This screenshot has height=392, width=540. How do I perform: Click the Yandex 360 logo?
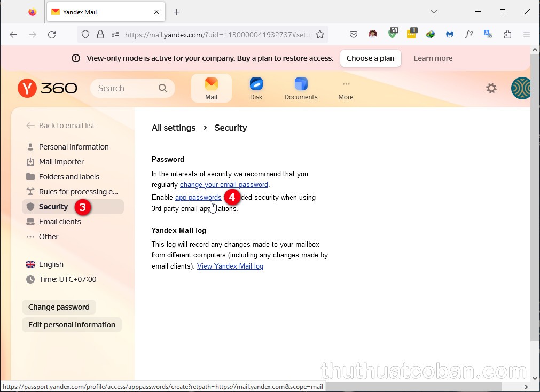pyautogui.click(x=48, y=88)
